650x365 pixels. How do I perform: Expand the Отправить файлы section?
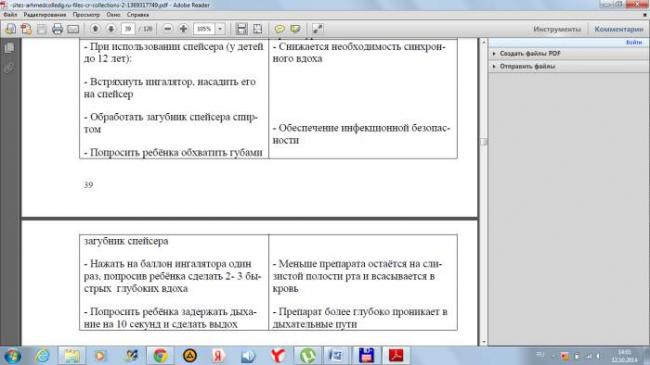tap(527, 66)
